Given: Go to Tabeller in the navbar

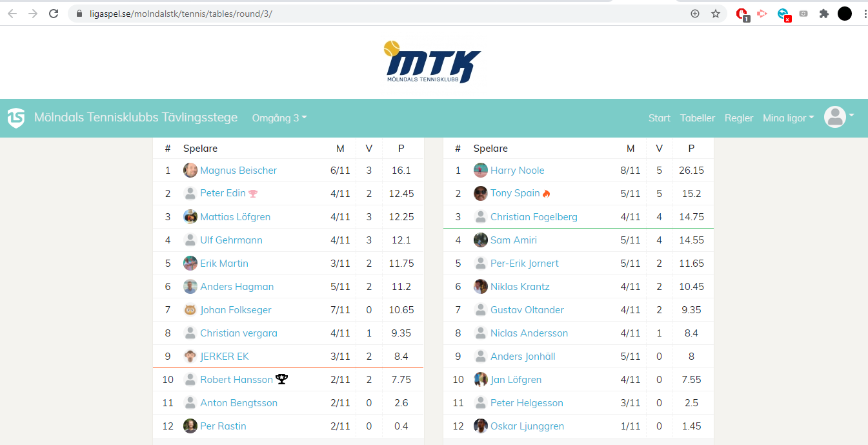Looking at the screenshot, I should (697, 118).
